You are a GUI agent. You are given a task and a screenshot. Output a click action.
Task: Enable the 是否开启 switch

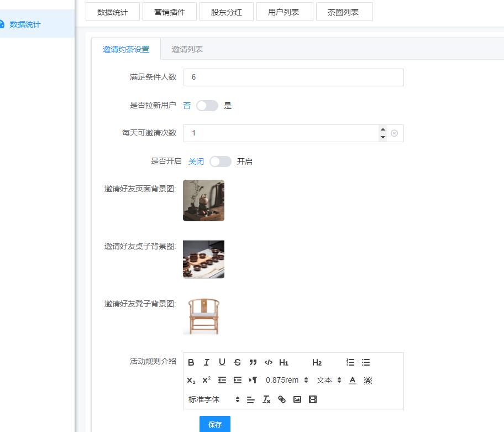point(221,162)
